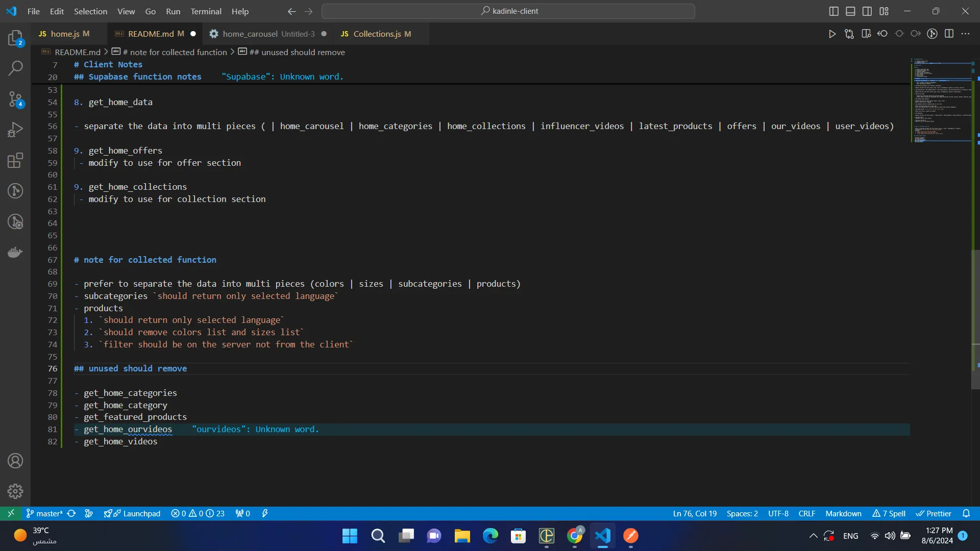Open the Run and Debug view
This screenshot has width=980, height=551.
[15, 130]
